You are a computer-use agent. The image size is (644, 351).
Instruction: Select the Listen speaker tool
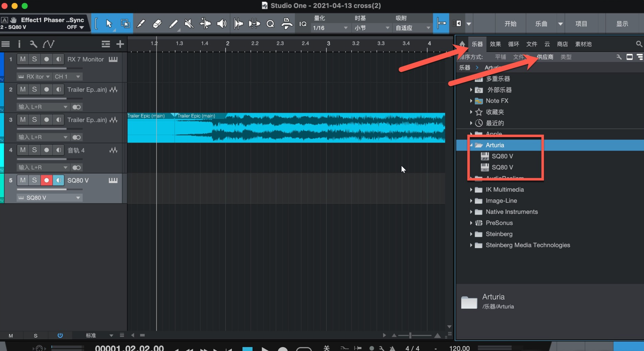coord(222,24)
